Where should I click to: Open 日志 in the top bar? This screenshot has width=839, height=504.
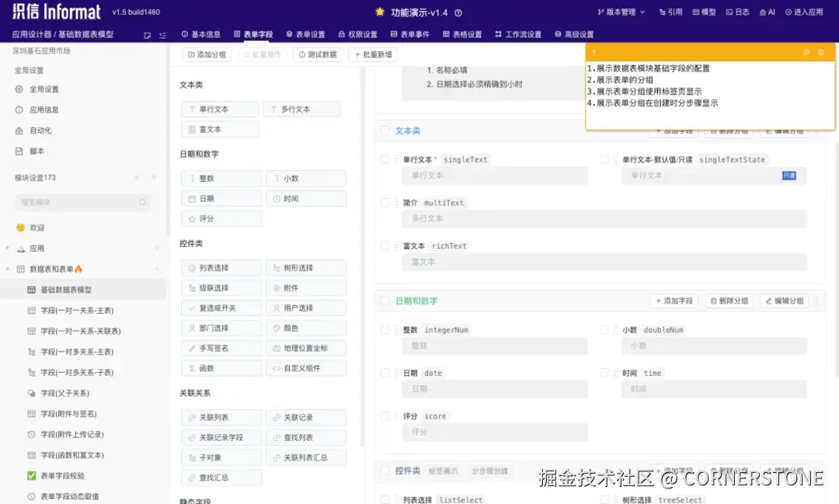pyautogui.click(x=737, y=12)
